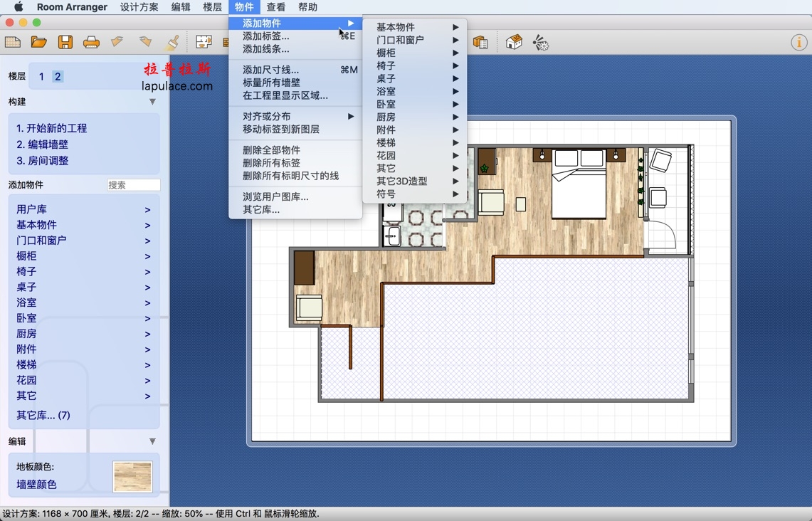This screenshot has height=521, width=812.
Task: Click the info icon at toolbar right
Action: (x=798, y=43)
